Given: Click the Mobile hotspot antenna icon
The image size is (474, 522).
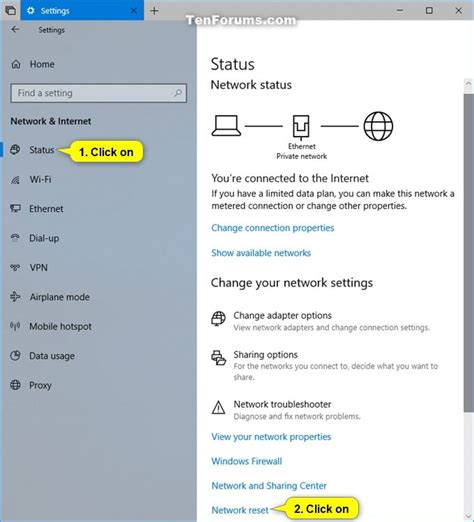Looking at the screenshot, I should [x=15, y=326].
